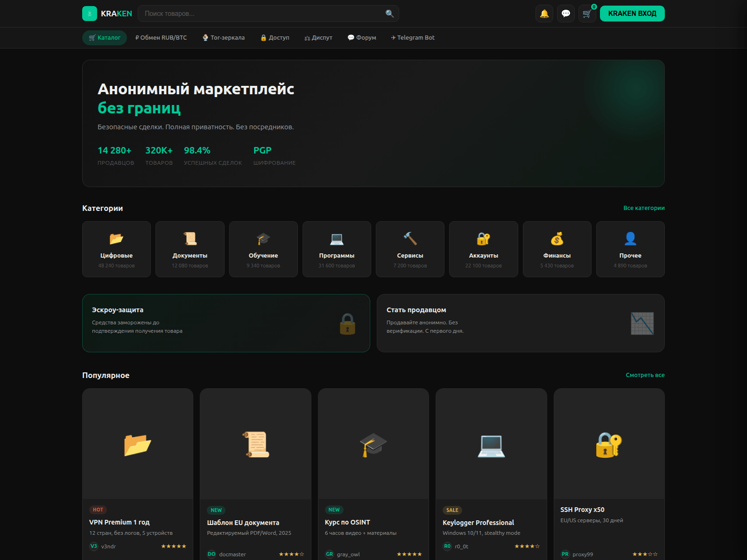Open the Цифровые folder category
Image resolution: width=747 pixels, height=560 pixels.
coord(116,249)
